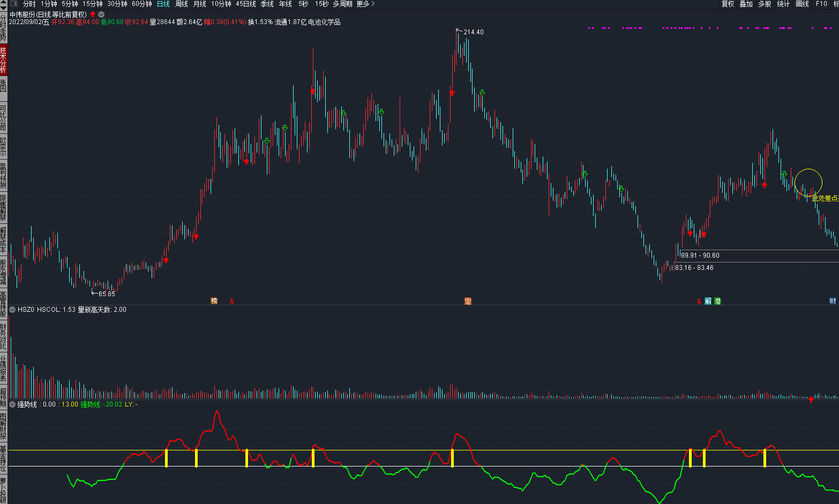This screenshot has width=839, height=504.
Task: Select the 5秒 period
Action: pos(304,4)
